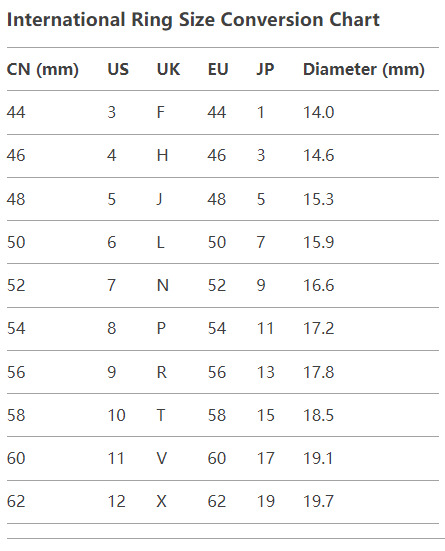Select diameter value 15.3
445x551 pixels.
(318, 199)
